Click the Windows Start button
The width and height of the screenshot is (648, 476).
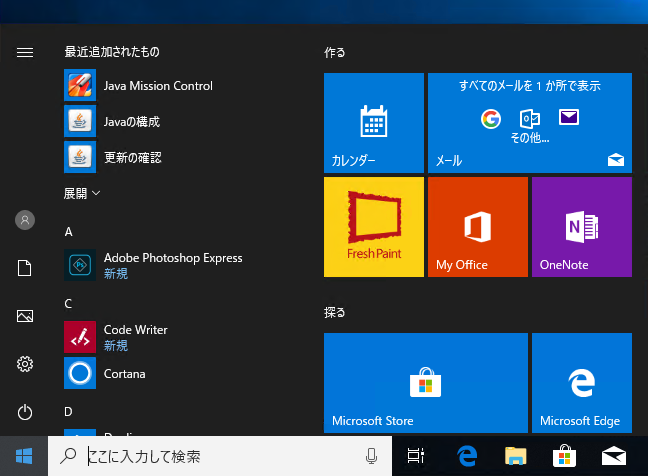[24, 456]
